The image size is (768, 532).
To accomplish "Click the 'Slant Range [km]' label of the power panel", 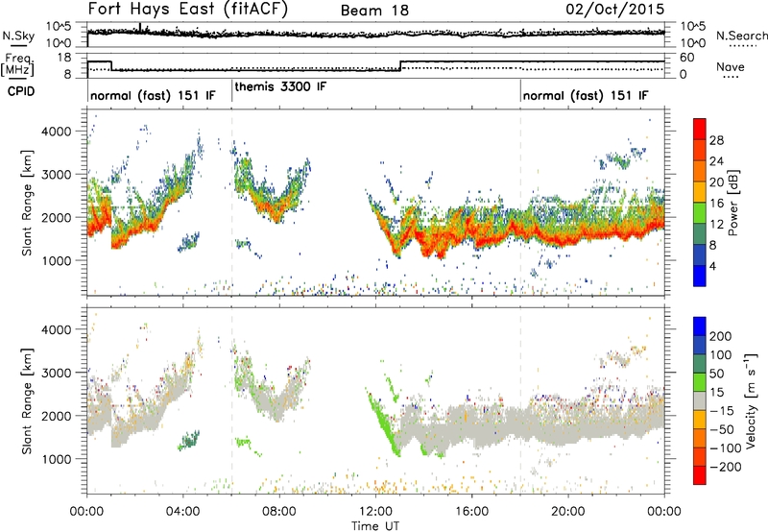I will (28, 203).
